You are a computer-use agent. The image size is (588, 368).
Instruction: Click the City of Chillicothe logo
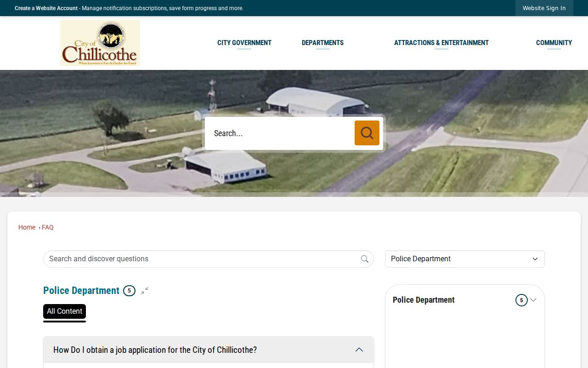pyautogui.click(x=100, y=43)
